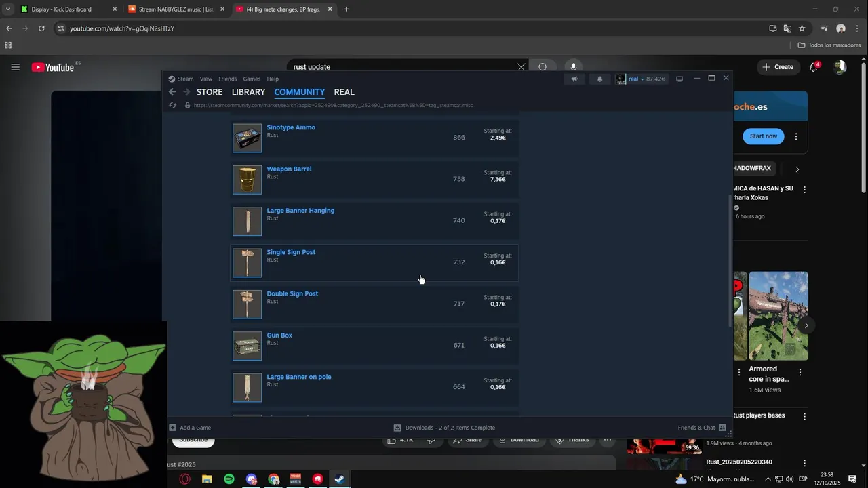Open Steam Friends & Chat icon
This screenshot has width=868, height=488.
(722, 428)
